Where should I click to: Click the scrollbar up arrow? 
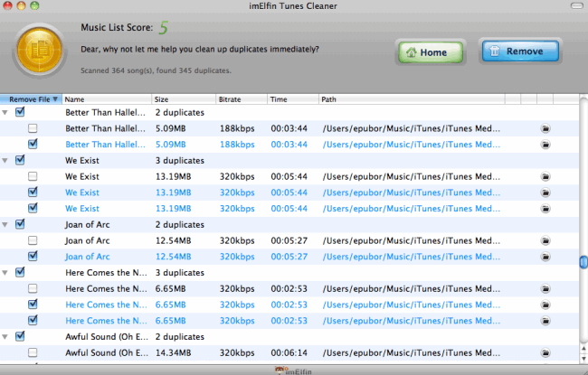(583, 349)
